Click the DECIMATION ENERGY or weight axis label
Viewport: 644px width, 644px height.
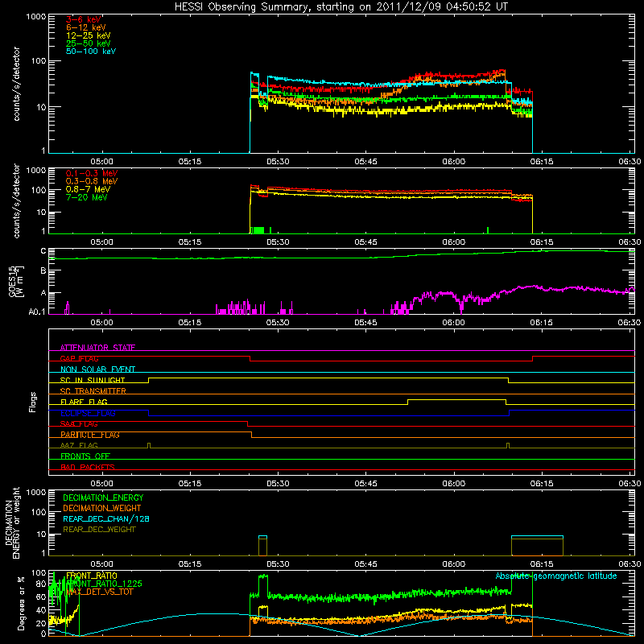pyautogui.click(x=13, y=522)
